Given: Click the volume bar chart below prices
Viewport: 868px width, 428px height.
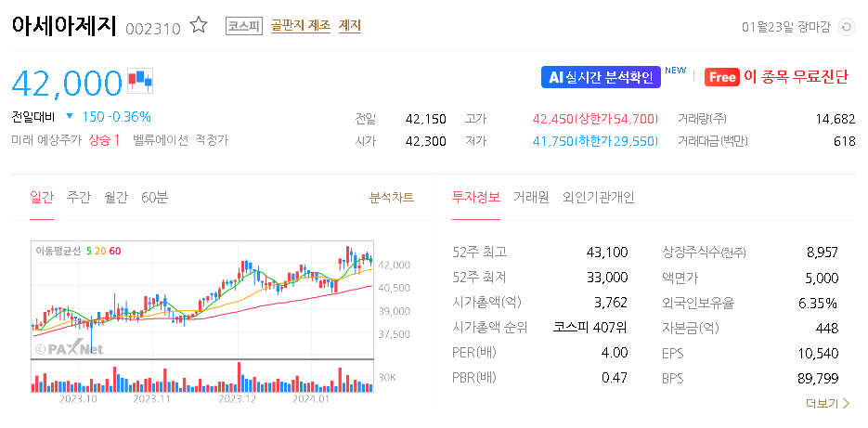Looking at the screenshot, I should point(202,376).
